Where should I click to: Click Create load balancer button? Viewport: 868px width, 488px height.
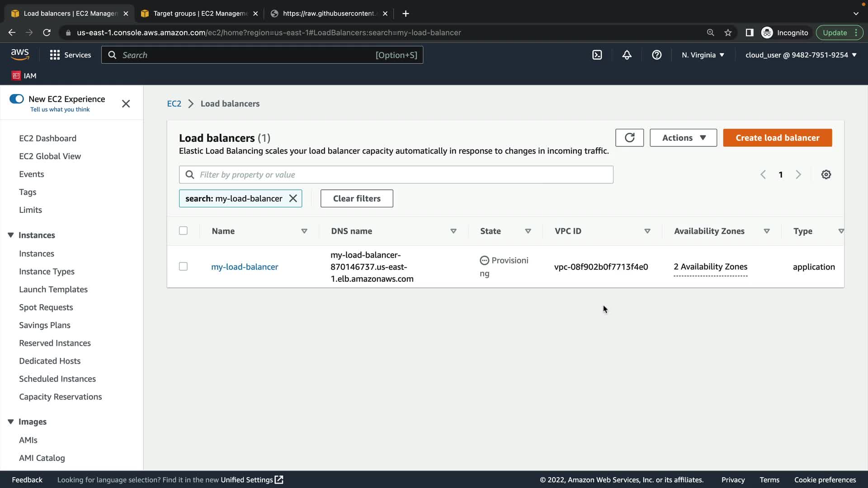777,138
